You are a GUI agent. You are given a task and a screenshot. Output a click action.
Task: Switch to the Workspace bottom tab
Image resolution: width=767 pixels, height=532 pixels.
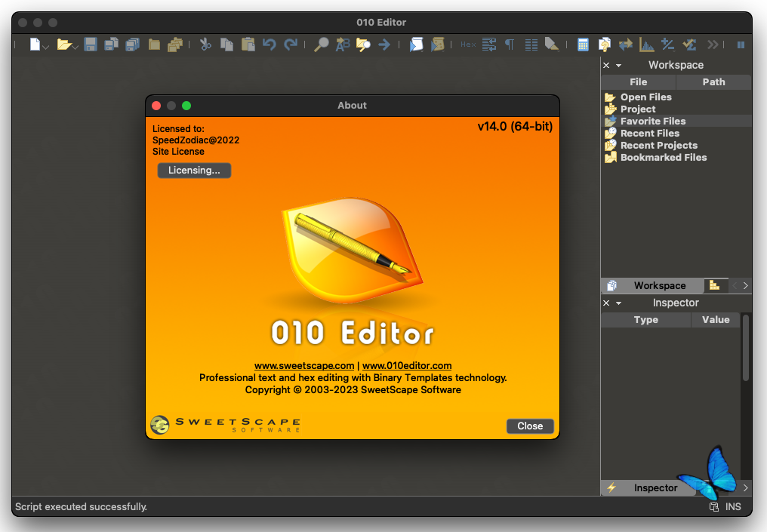pos(651,285)
